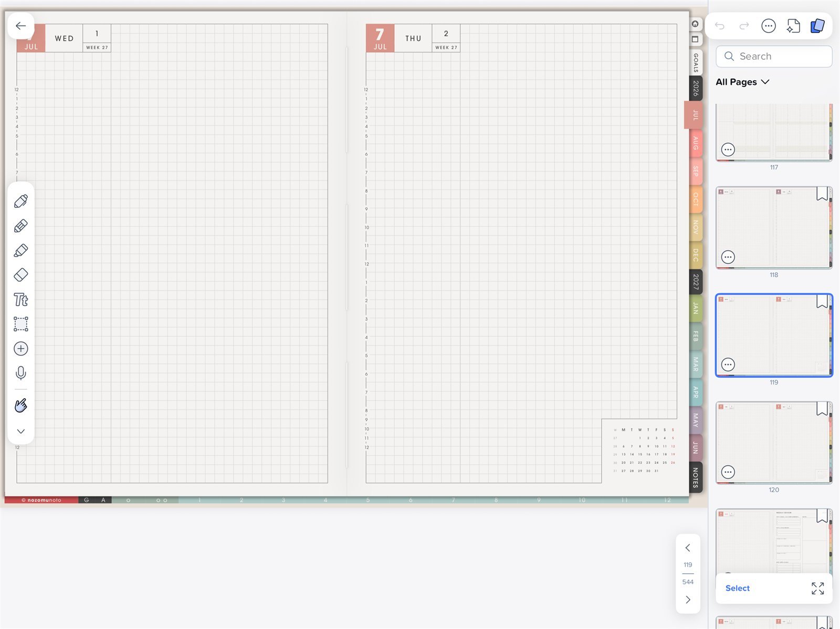This screenshot has width=840, height=629.
Task: Open the AUG month tab
Action: click(x=696, y=143)
